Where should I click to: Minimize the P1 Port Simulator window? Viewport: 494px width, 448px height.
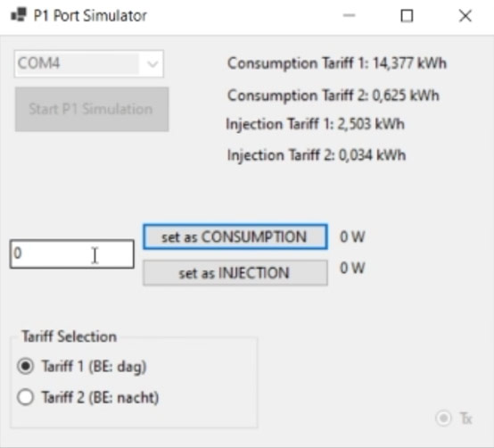349,15
